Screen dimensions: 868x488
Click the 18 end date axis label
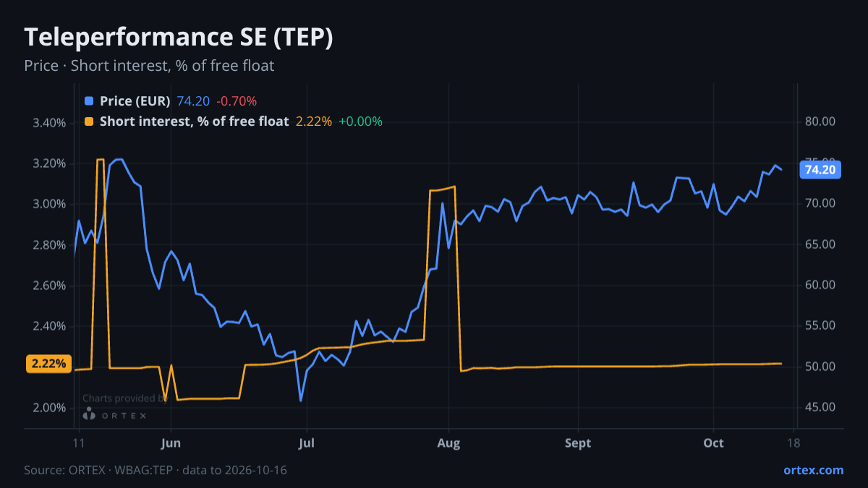click(x=793, y=443)
